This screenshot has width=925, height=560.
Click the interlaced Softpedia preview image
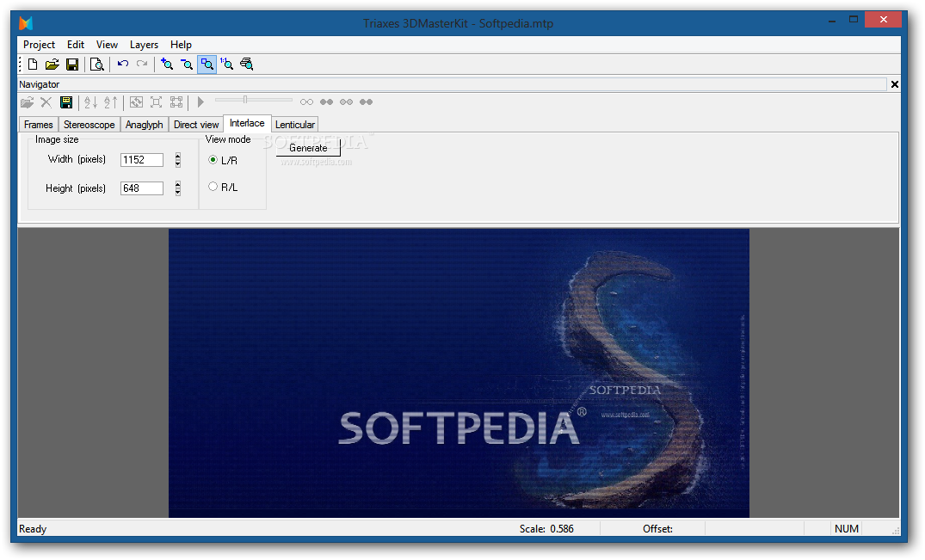459,373
